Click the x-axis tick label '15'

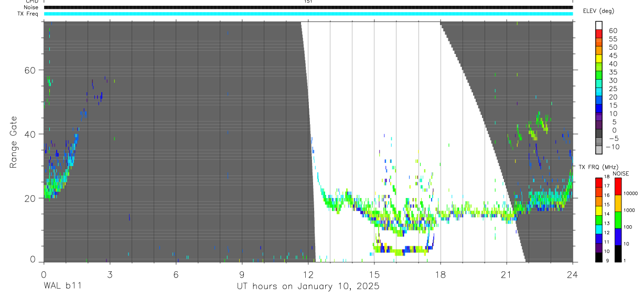tap(374, 274)
